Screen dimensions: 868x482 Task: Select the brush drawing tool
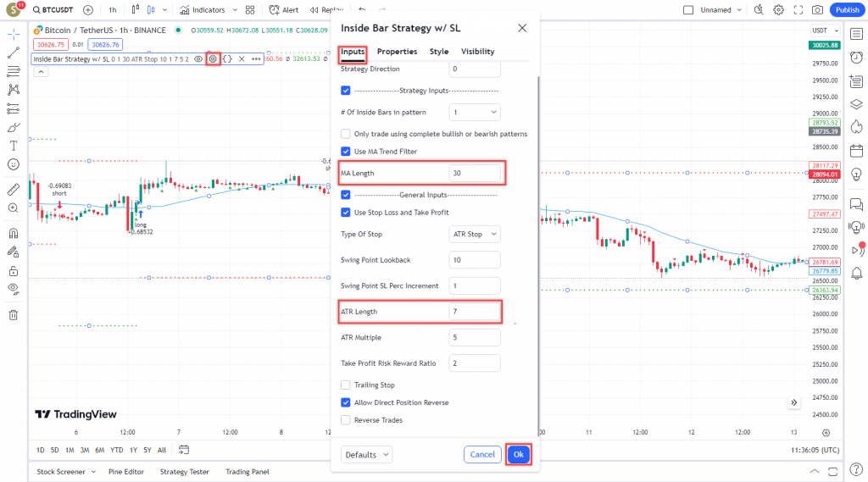click(14, 127)
